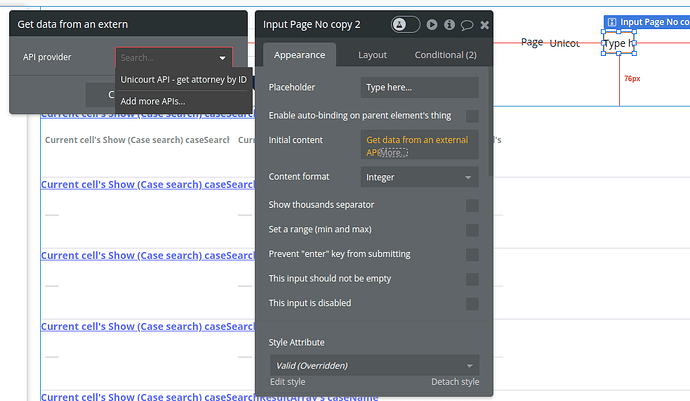The image size is (690, 401).
Task: Click the API provider search dropdown arrow
Action: point(223,58)
